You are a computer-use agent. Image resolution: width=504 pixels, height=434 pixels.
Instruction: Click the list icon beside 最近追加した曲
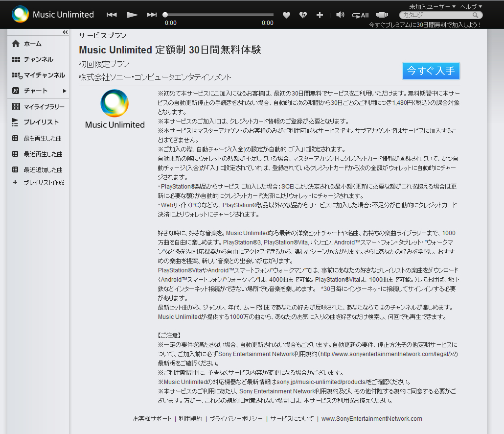[x=15, y=169]
